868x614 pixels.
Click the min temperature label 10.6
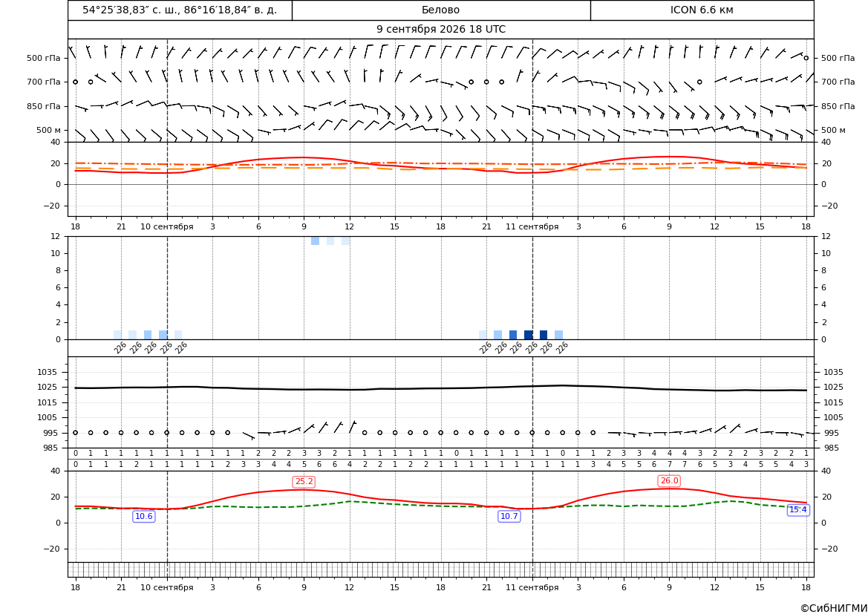[x=144, y=517]
